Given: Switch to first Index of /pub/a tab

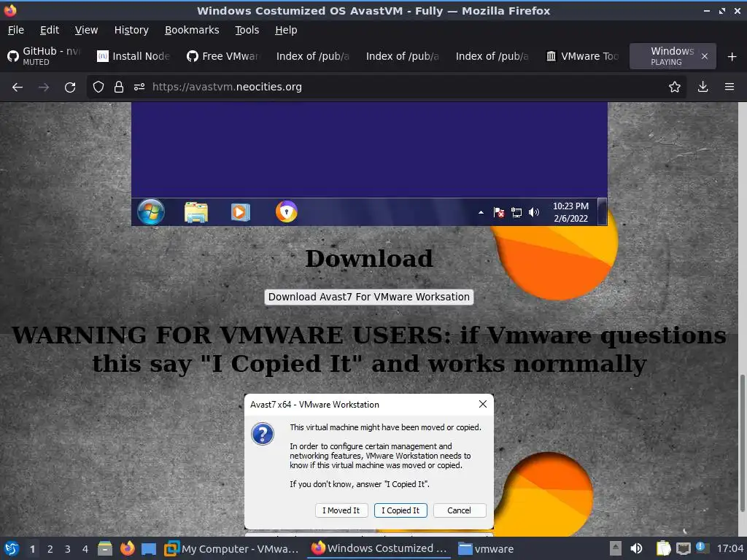Looking at the screenshot, I should (x=313, y=56).
